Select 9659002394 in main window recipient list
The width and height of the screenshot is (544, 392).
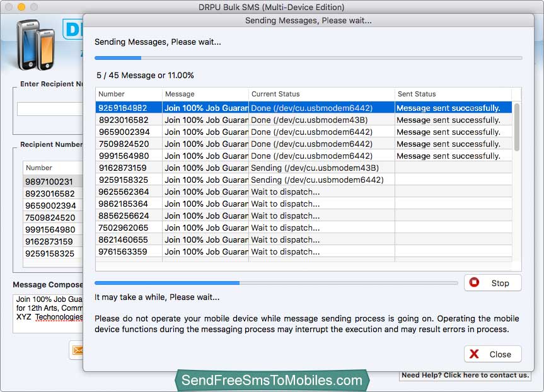53,205
